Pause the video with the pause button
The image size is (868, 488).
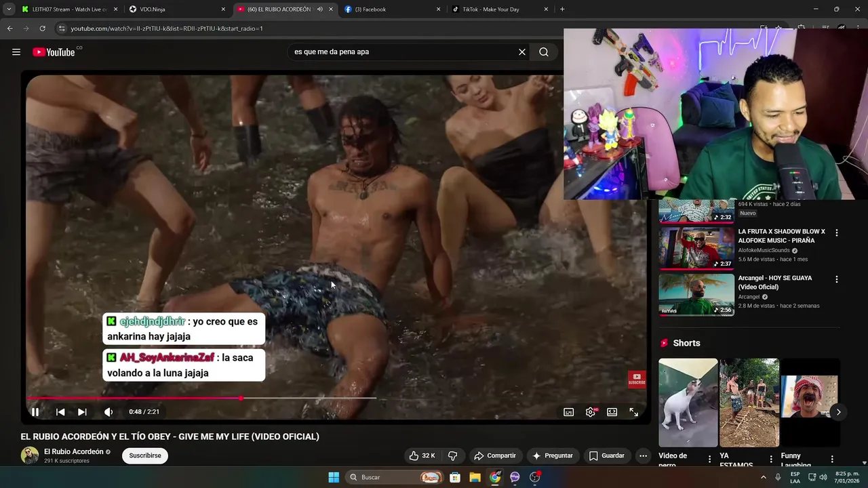pyautogui.click(x=35, y=411)
